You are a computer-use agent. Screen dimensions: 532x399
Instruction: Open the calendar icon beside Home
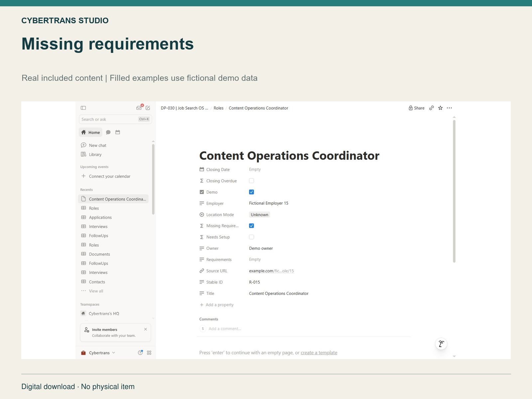pos(118,132)
